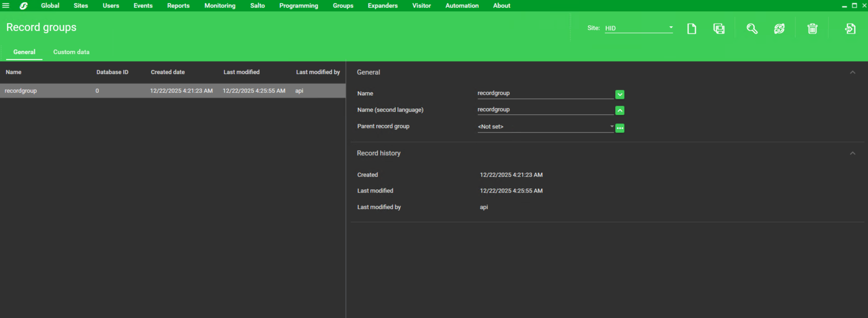This screenshot has height=318, width=868.
Task: Browse parent record group via ellipsis button
Action: point(620,128)
